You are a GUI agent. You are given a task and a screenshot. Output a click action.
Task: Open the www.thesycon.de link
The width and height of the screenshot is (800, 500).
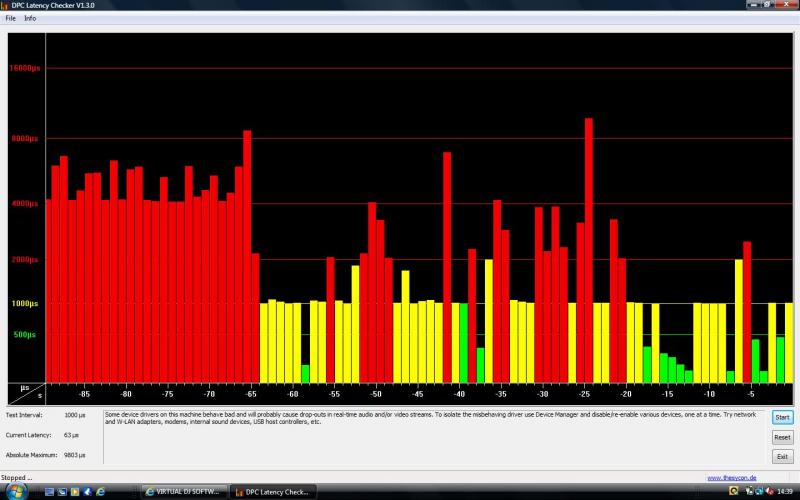(x=731, y=478)
